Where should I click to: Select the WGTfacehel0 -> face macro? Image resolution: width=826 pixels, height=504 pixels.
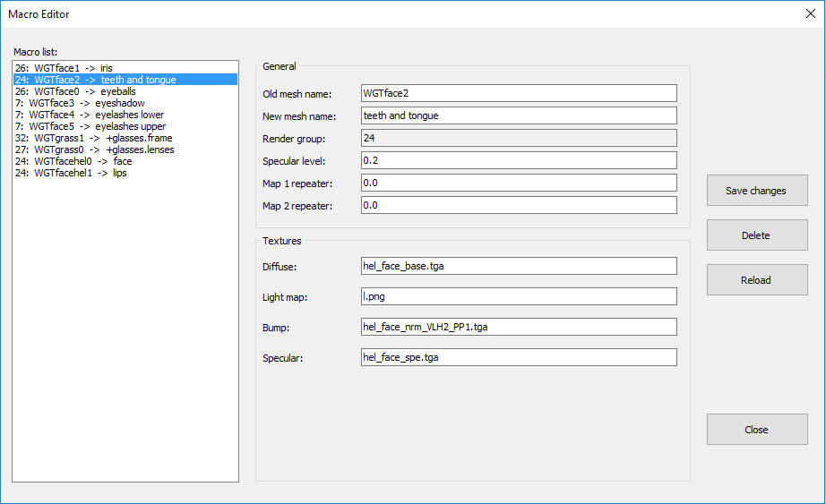pos(125,161)
